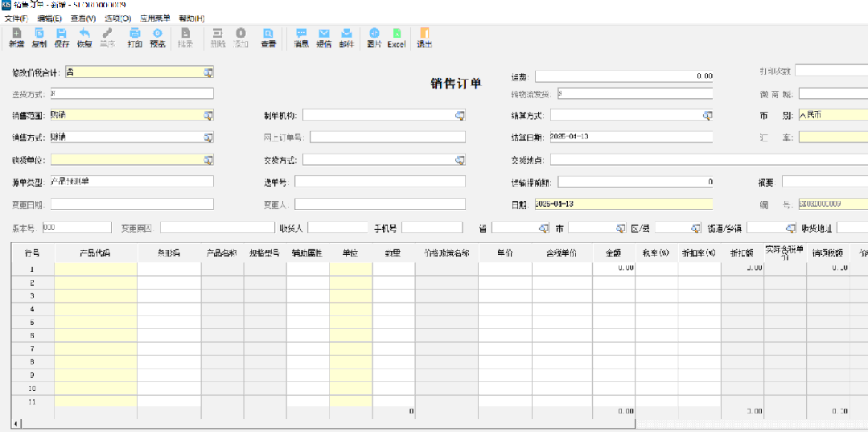
Task: Click left arrow of horizontal scrollbar
Action: 17,423
